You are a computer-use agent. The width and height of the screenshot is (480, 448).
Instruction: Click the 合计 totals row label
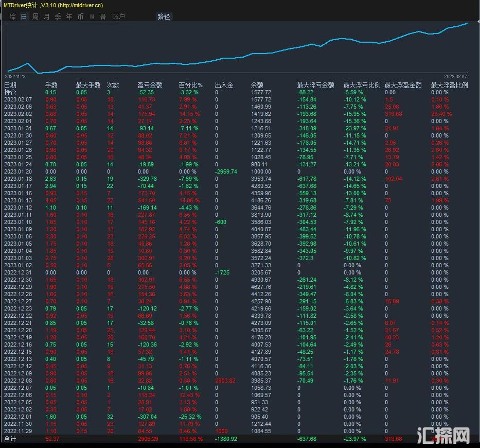coord(10,439)
